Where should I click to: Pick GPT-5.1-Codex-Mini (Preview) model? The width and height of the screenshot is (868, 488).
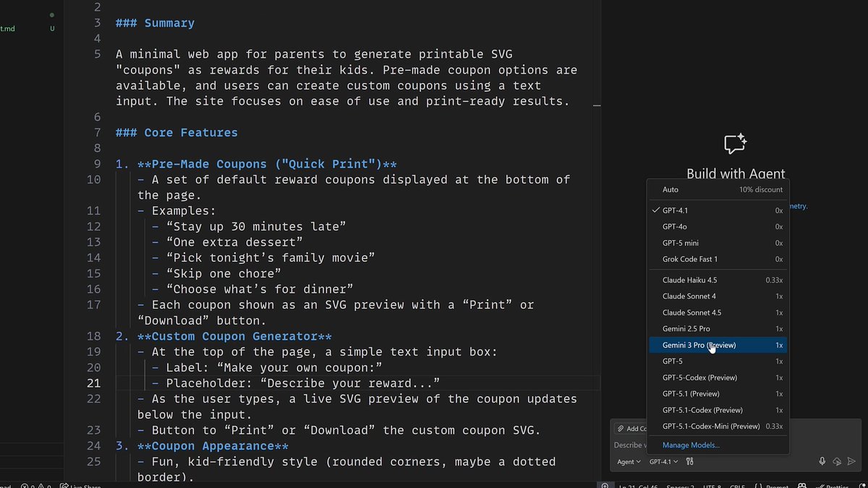coord(718,427)
